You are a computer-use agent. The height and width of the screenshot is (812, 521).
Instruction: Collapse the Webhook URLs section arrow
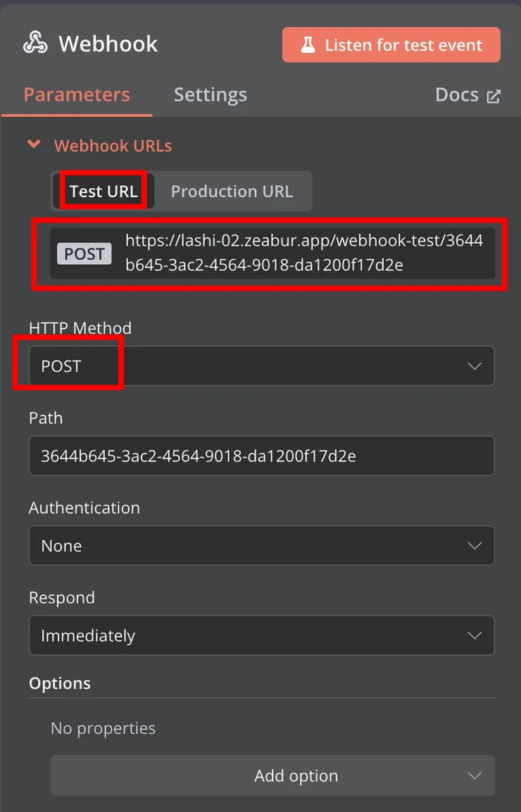pyautogui.click(x=33, y=145)
